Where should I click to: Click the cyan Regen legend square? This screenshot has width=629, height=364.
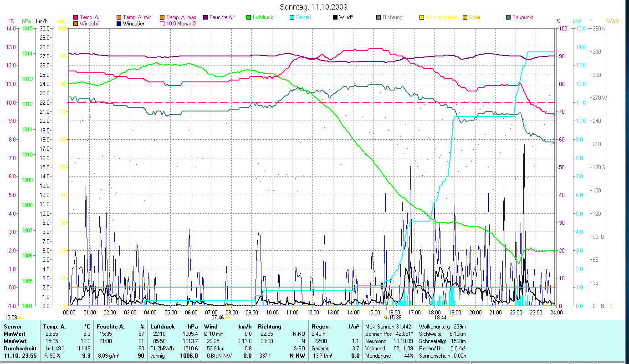(292, 17)
